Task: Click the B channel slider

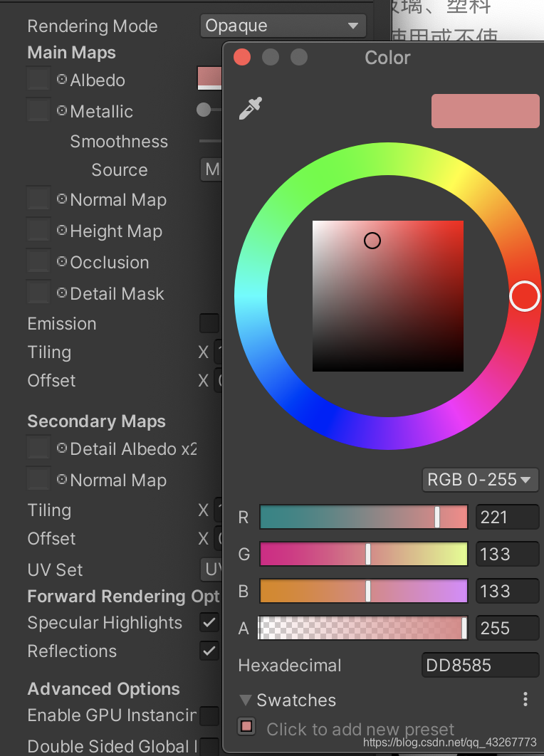Action: [x=364, y=591]
